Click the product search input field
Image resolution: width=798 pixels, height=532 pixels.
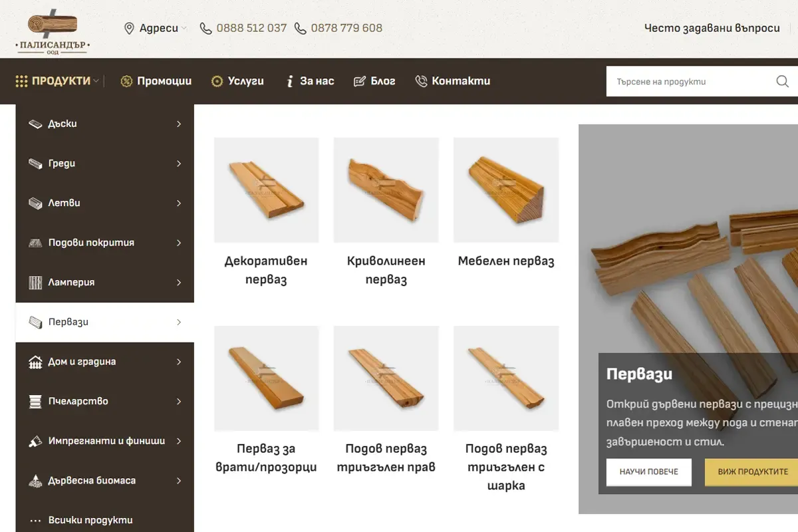688,82
